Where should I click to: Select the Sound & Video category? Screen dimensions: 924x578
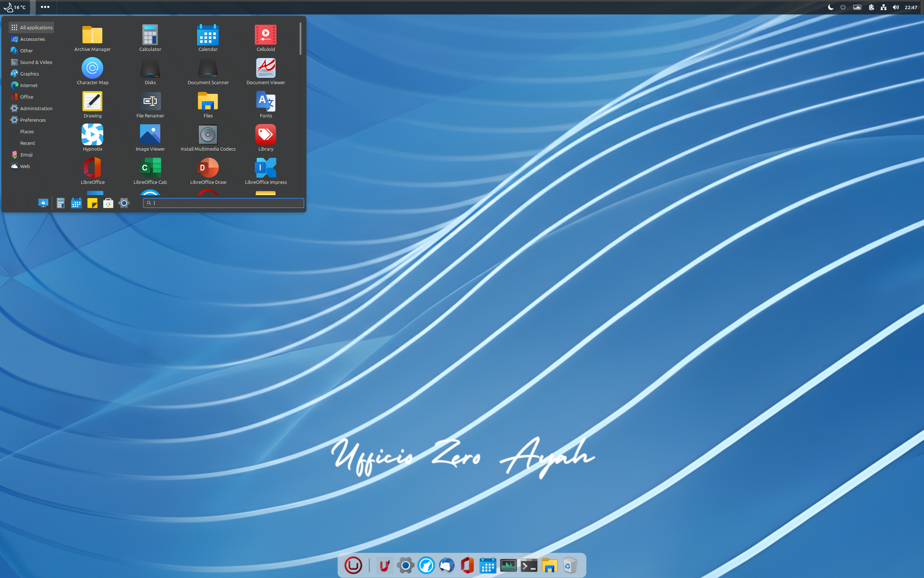(x=31, y=62)
